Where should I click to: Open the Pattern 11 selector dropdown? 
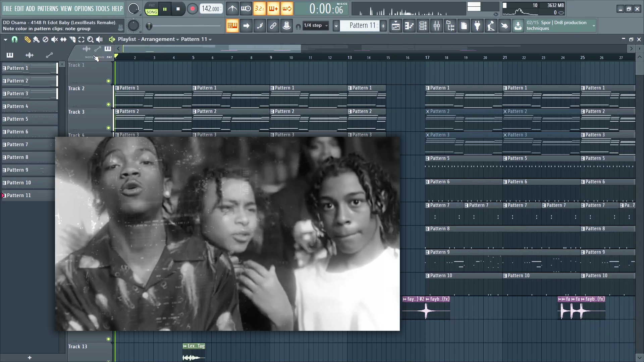click(x=336, y=25)
